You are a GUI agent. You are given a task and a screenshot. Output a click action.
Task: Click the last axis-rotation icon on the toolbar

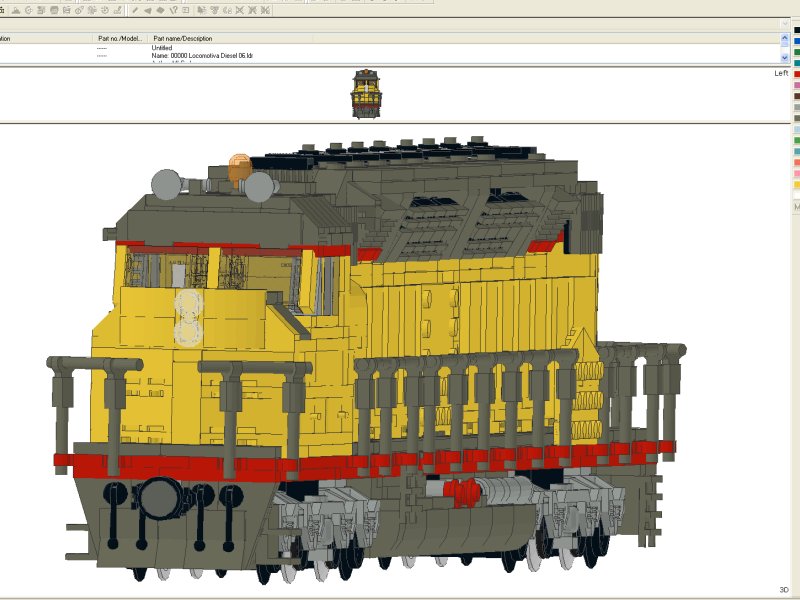(264, 11)
